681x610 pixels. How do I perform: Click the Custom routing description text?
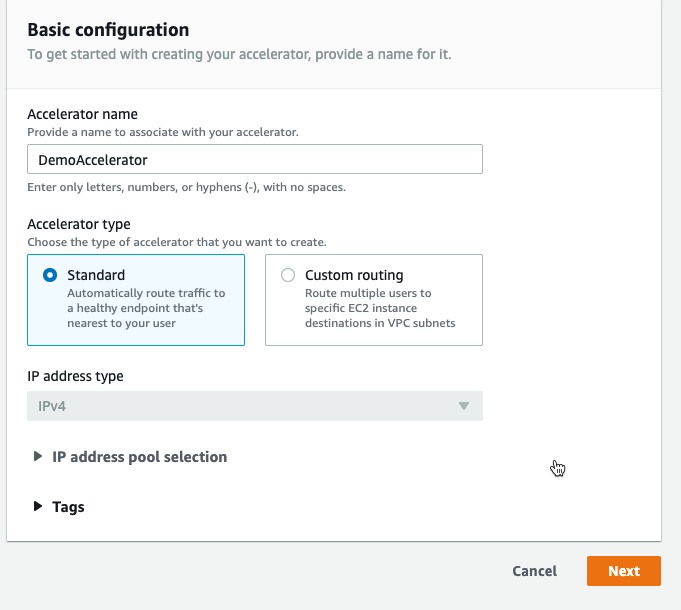point(380,308)
